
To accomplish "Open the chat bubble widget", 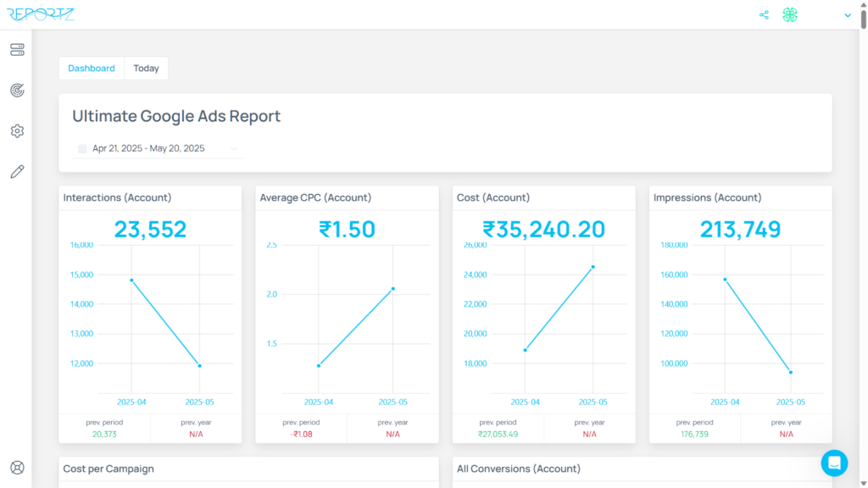I will point(834,463).
